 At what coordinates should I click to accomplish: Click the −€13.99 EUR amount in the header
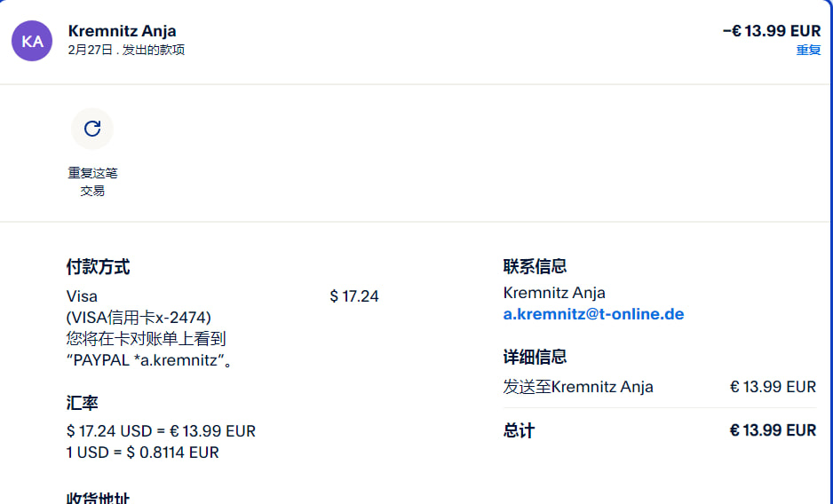(x=771, y=31)
